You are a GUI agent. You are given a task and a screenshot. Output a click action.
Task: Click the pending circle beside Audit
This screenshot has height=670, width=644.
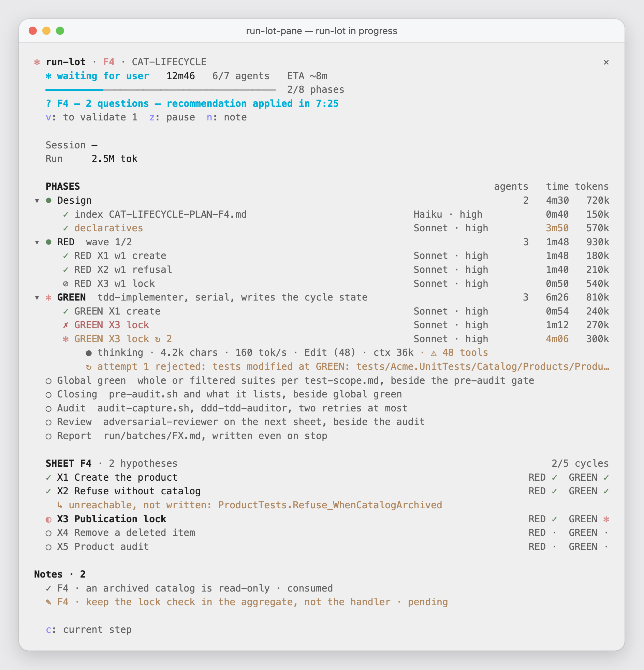click(48, 409)
